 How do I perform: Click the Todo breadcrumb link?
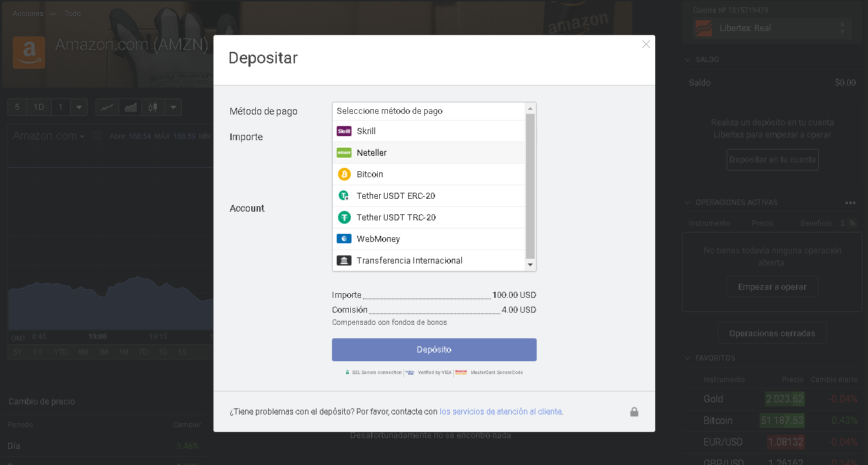(73, 13)
